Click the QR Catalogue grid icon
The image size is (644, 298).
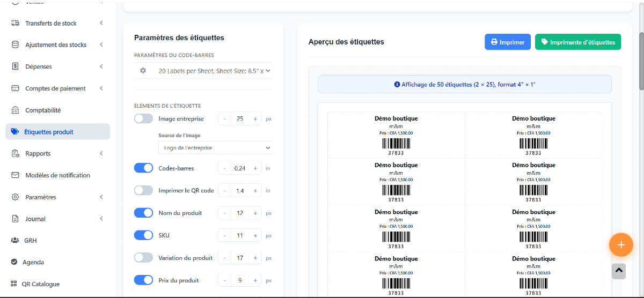pos(13,284)
